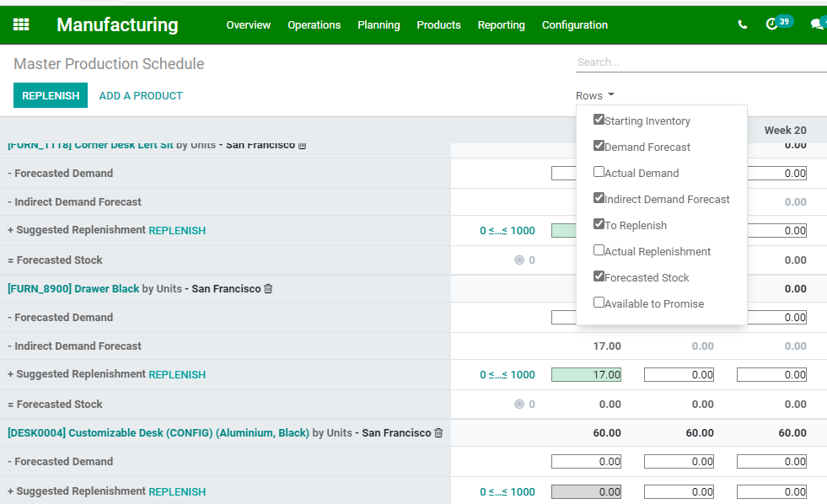Open the Overview menu
Screen dimensions: 827x504
coord(249,24)
